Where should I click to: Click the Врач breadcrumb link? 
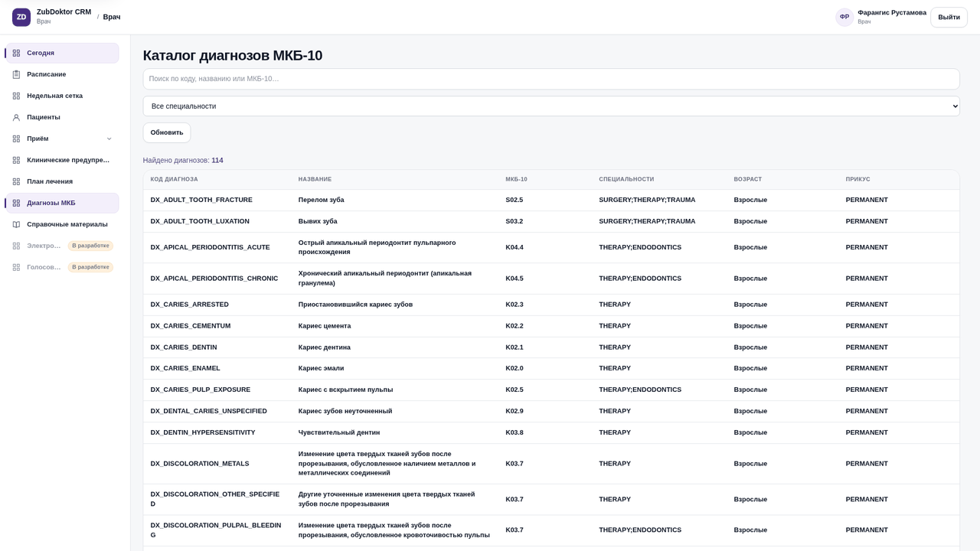coord(112,17)
